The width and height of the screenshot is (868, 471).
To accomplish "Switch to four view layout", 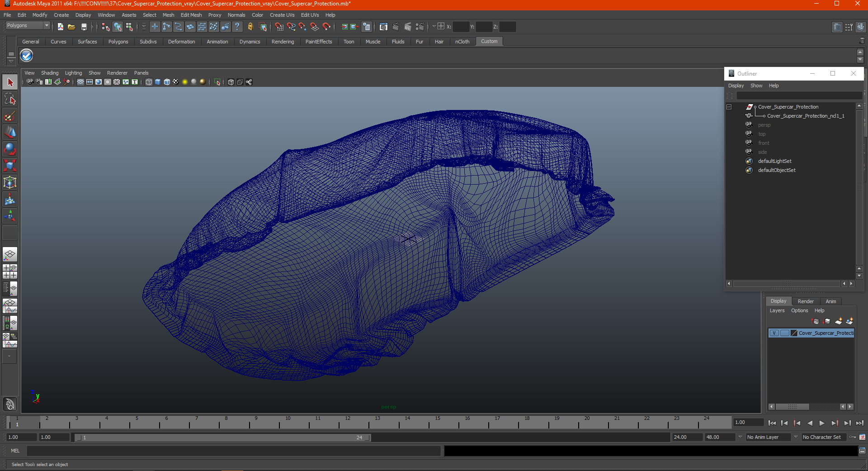I will click(x=10, y=271).
